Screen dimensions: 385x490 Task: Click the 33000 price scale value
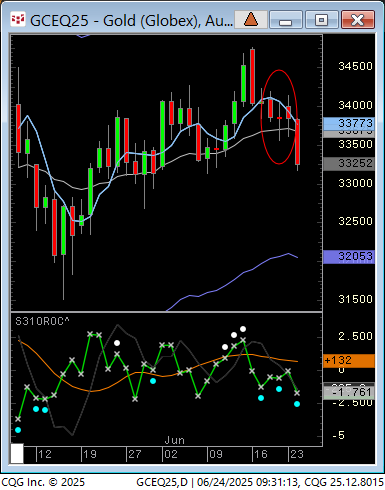click(355, 183)
